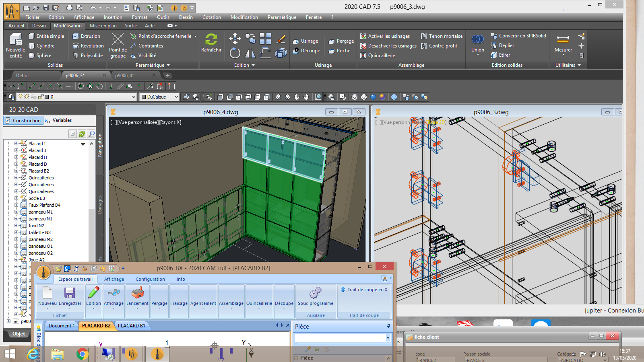The image size is (644, 362).
Task: Create a Nouvelle entité solid
Action: 16,45
